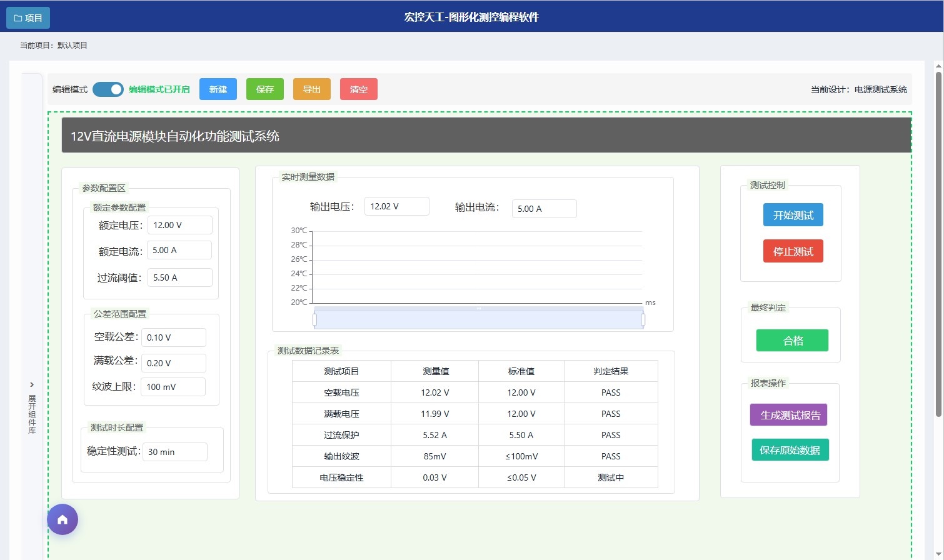Click the red 清空 button

[358, 89]
